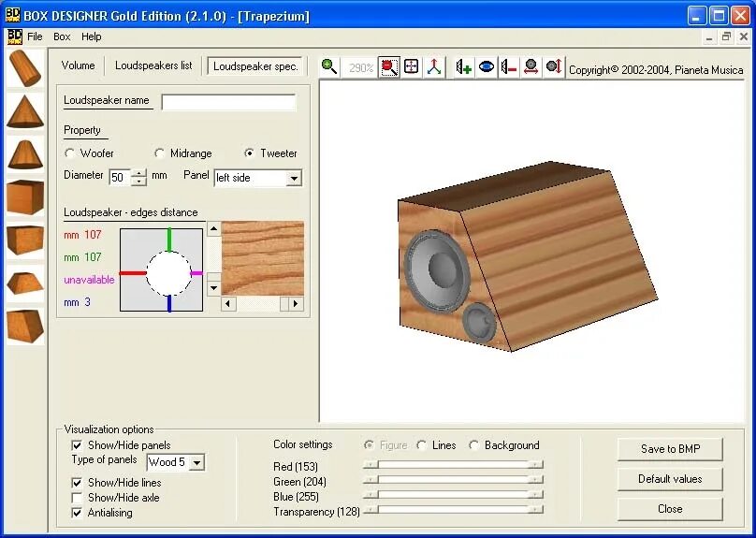Click the texture preview scroll-left arrow
Image resolution: width=756 pixels, height=538 pixels.
(228, 304)
